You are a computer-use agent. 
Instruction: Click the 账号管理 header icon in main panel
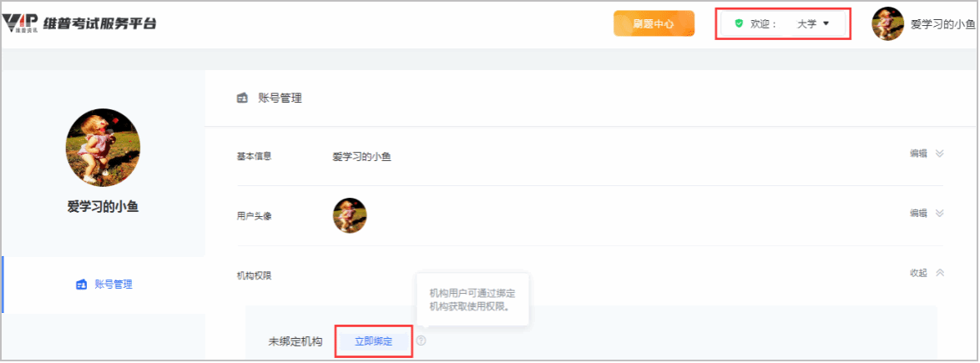(243, 98)
